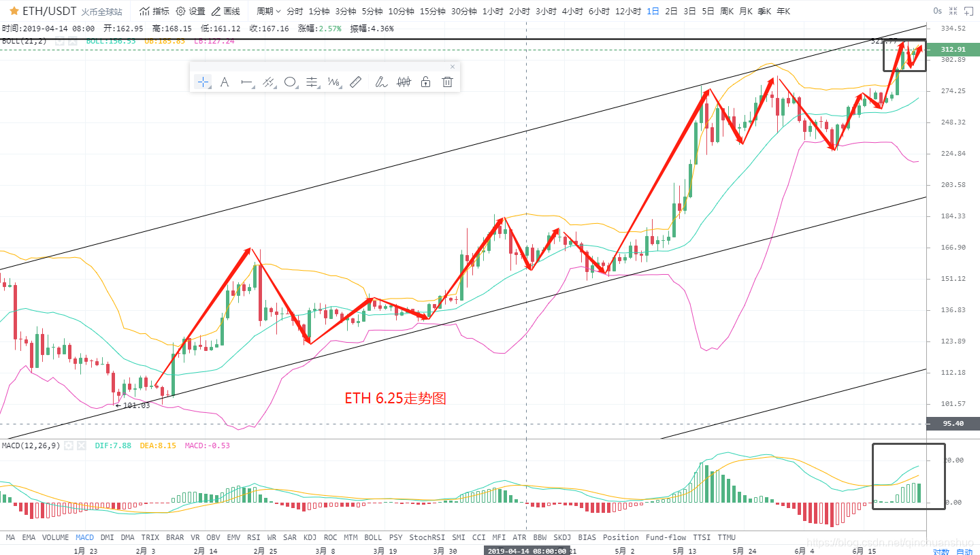Toggle the favorite star for ETH/USDT
Screen dimensions: 980x555
click(14, 11)
